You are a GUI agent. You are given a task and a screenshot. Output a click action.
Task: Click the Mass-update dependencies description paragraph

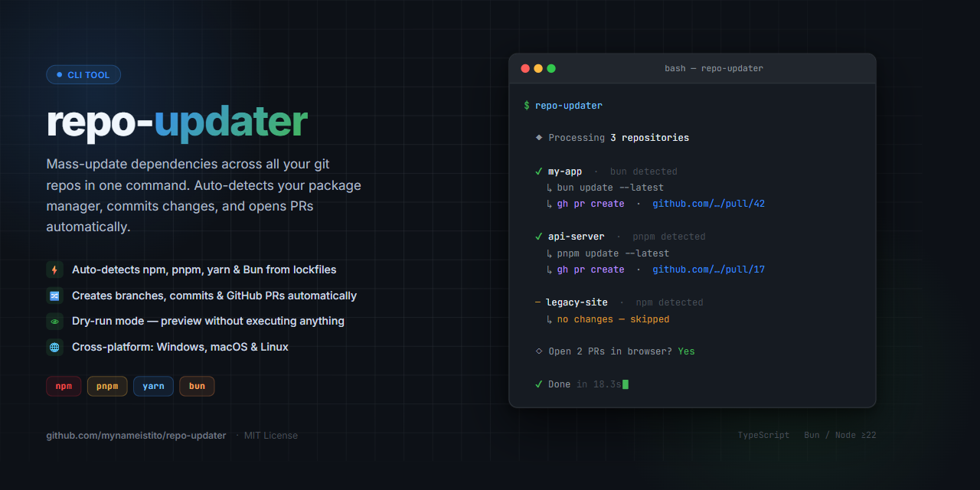[x=204, y=196]
